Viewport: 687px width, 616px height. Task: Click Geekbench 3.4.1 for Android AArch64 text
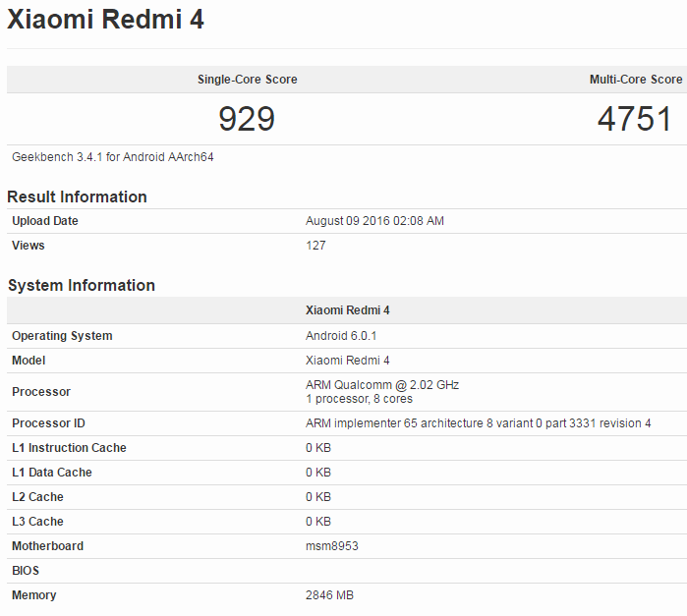tap(113, 157)
